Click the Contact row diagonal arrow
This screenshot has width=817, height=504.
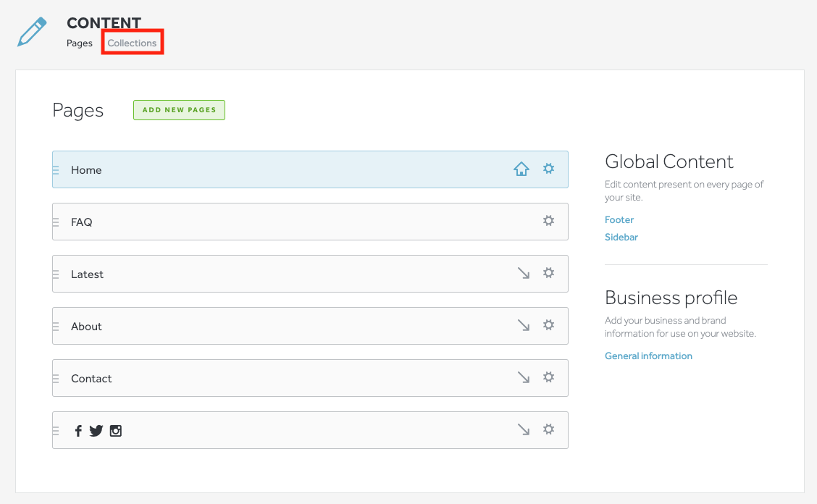click(524, 377)
